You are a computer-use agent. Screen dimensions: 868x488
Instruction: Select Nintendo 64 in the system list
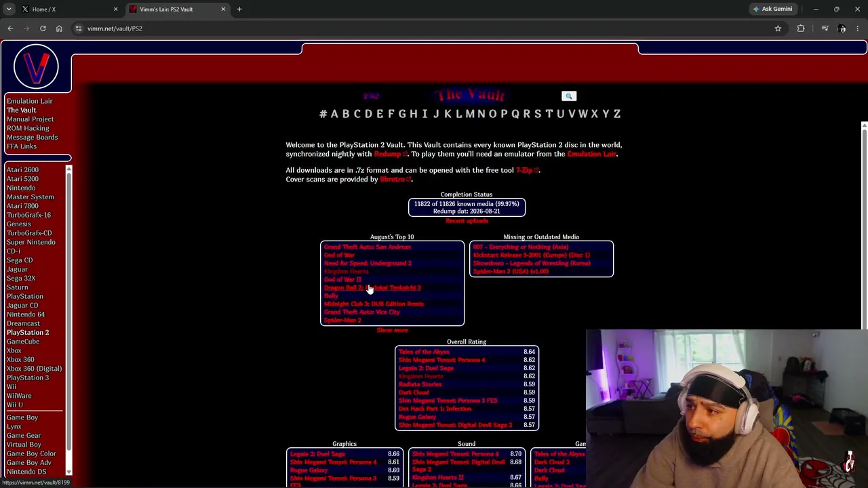(x=26, y=314)
